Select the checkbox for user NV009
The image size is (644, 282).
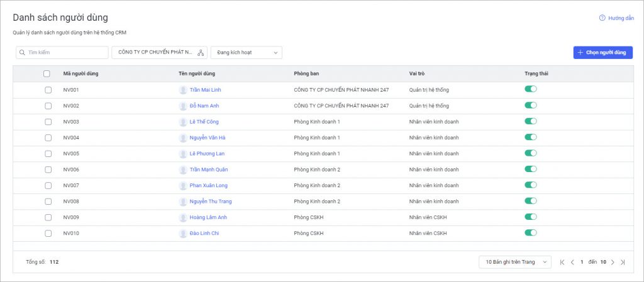pyautogui.click(x=48, y=217)
